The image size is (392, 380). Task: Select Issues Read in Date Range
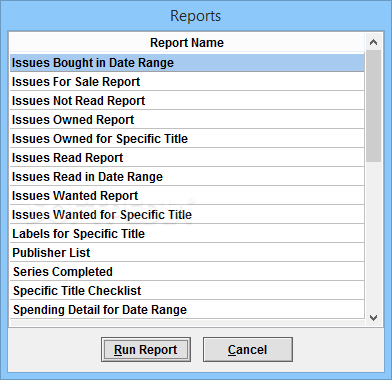click(187, 177)
